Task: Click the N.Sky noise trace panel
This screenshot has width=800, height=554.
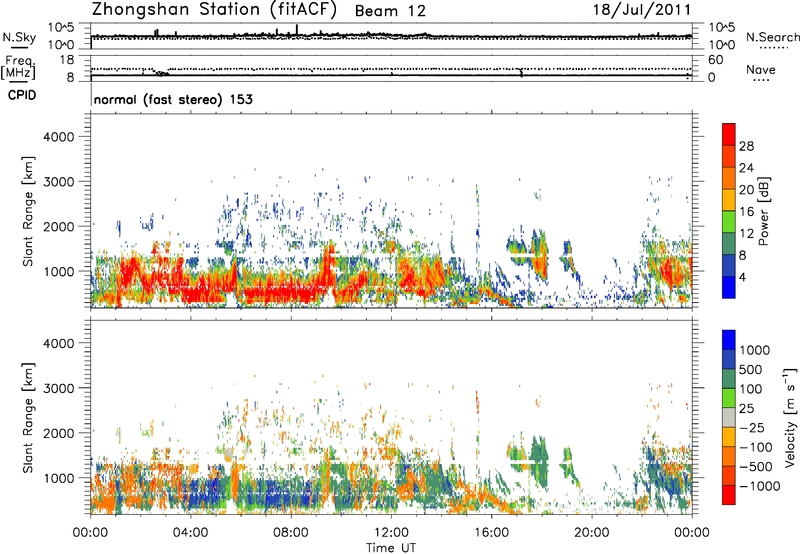Action: (391, 36)
